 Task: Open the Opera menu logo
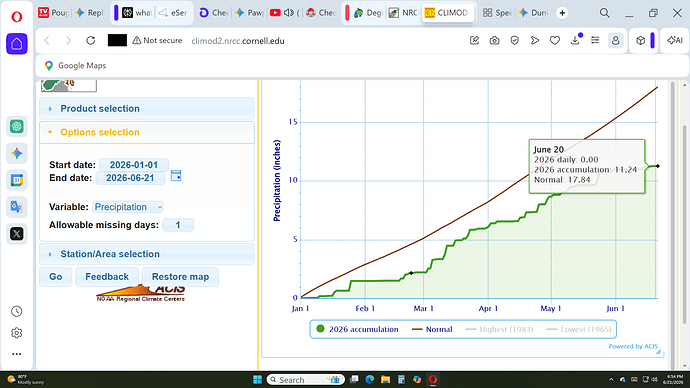tap(17, 17)
